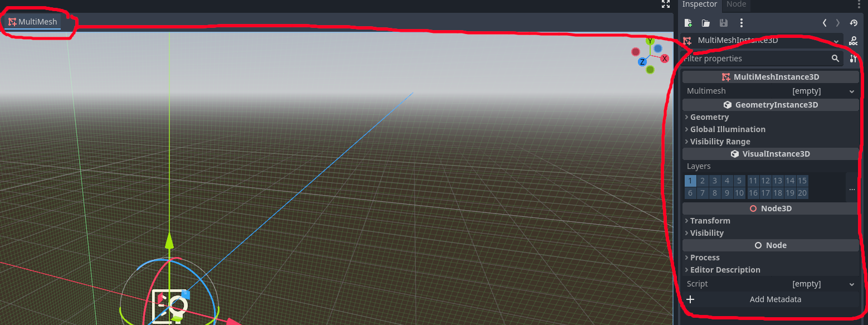868x325 pixels.
Task: Click the Node3D section header
Action: [x=771, y=208]
